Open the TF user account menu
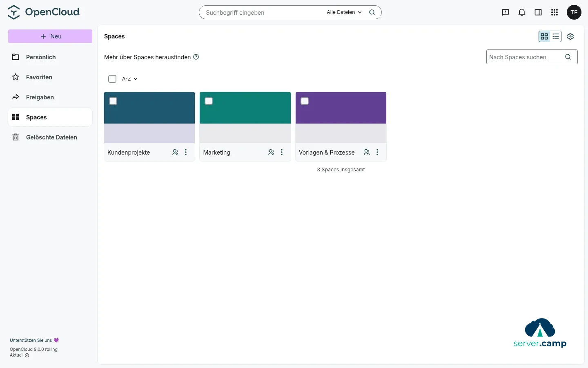This screenshot has height=368, width=588. (574, 12)
